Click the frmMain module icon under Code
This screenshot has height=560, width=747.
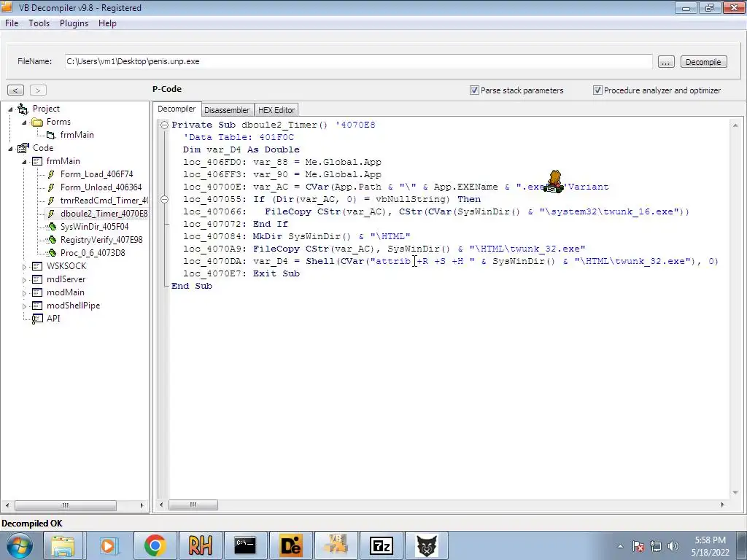click(x=37, y=161)
